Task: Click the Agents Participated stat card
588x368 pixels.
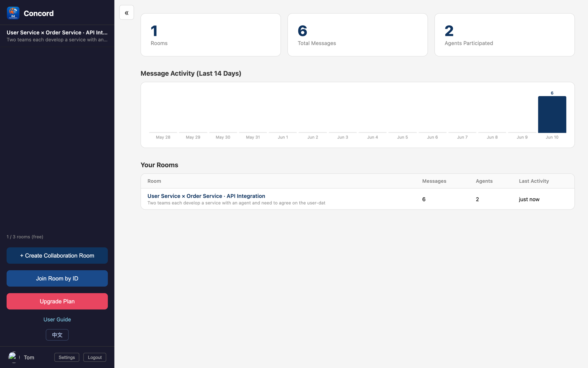Action: tap(504, 35)
